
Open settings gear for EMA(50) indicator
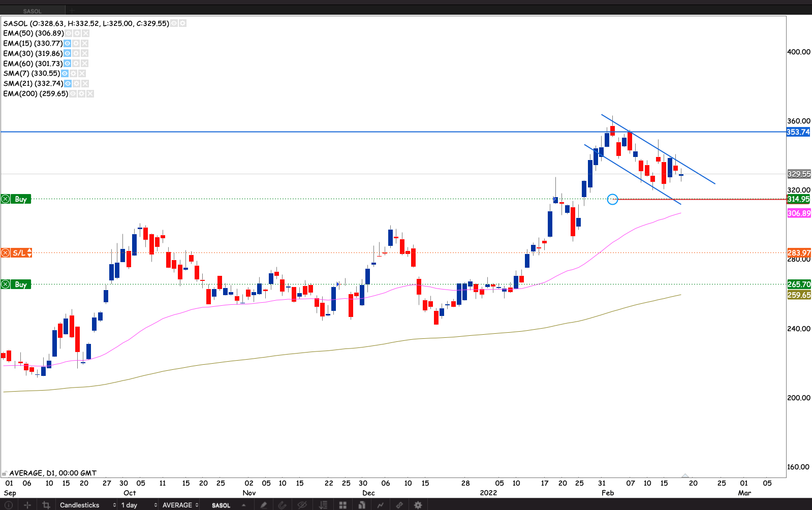[x=77, y=33]
